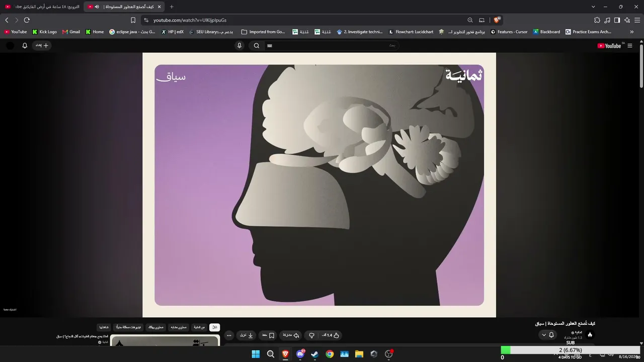Go back to the previous page

click(x=7, y=20)
